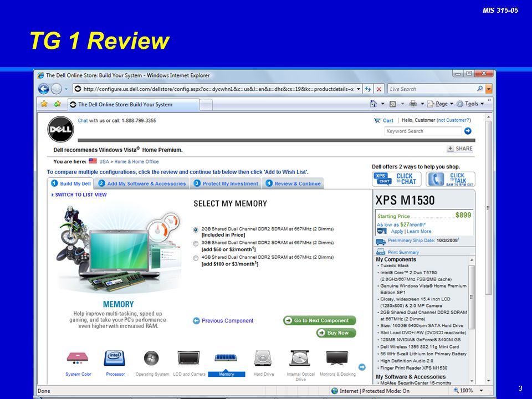Click SWITCH TO LIST VIEW link
This screenshot has width=532, height=399.
coord(81,195)
